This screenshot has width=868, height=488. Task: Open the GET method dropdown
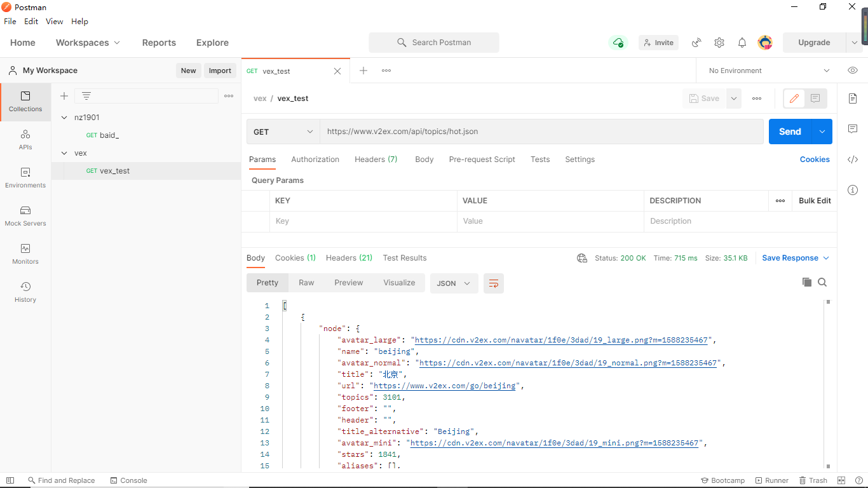tap(283, 132)
